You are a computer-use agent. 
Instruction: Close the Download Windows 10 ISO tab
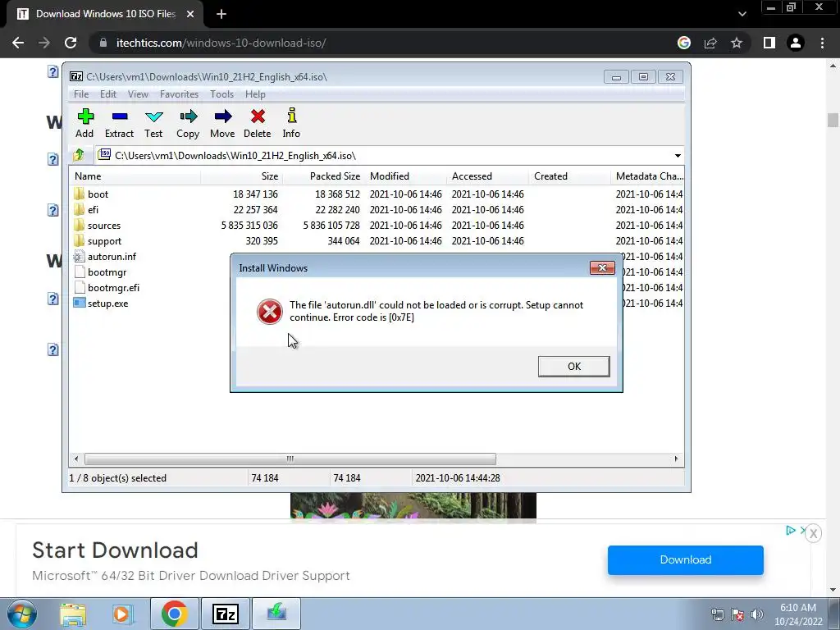coord(190,14)
